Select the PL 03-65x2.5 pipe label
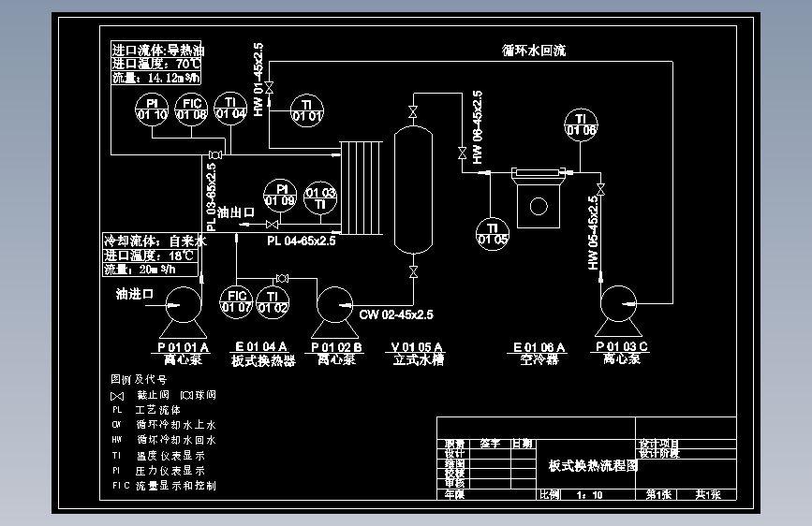Screen dimensions: 812x526 [212, 197]
